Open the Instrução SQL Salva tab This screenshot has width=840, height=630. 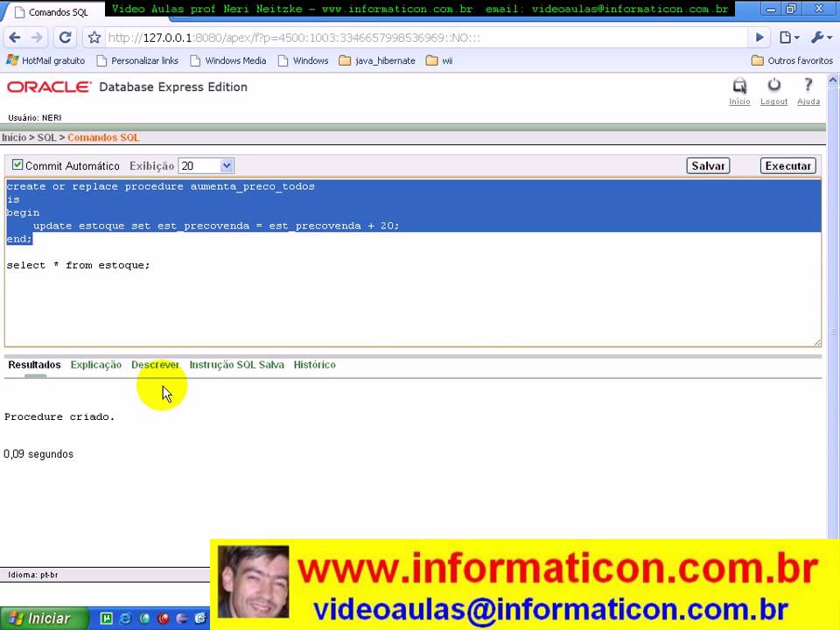tap(236, 365)
